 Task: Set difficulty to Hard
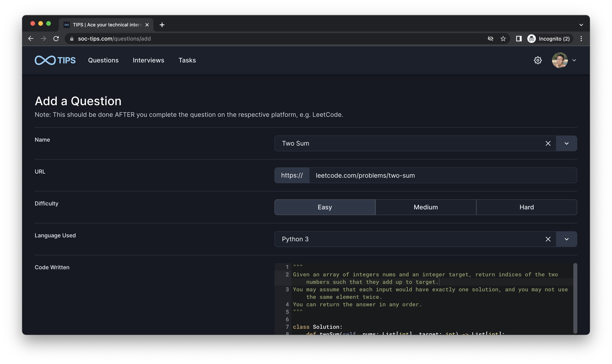527,207
